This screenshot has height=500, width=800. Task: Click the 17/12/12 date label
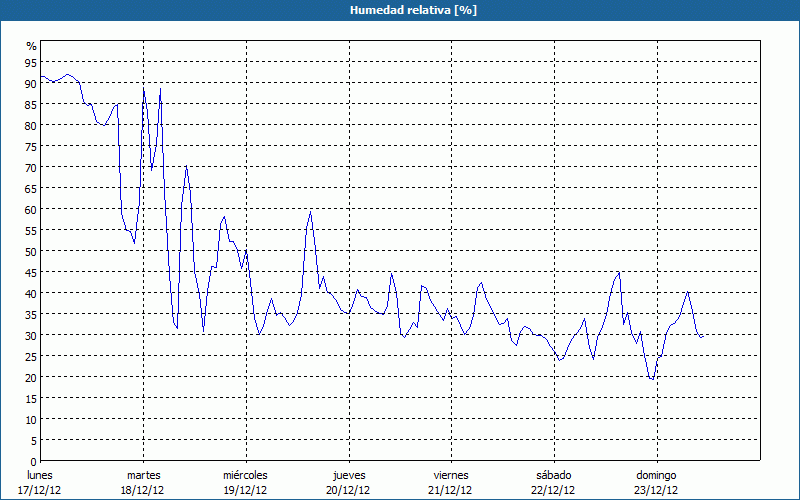(40, 490)
